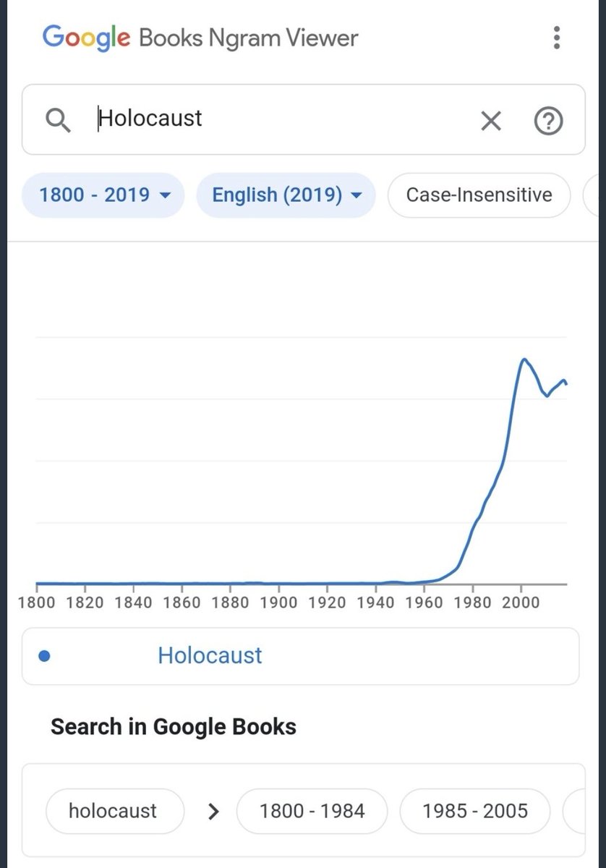Viewport: 606px width, 868px height.
Task: Click the graph peak near 2000
Action: pyautogui.click(x=524, y=359)
